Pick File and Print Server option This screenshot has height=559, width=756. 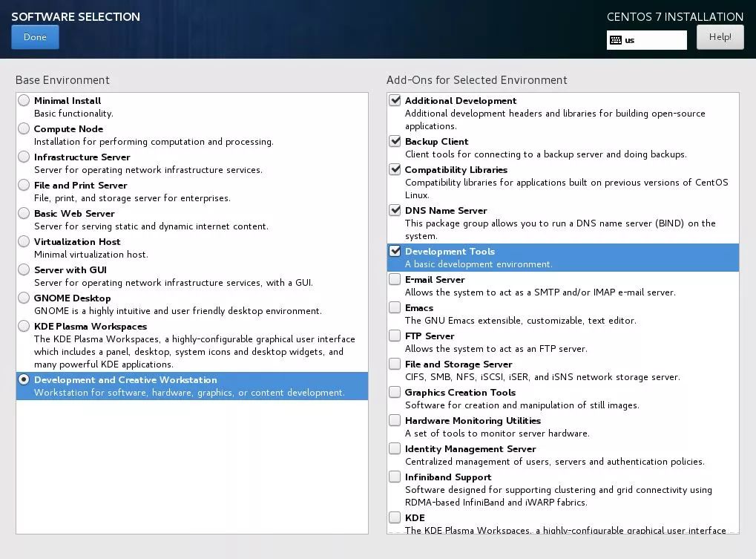pyautogui.click(x=24, y=186)
